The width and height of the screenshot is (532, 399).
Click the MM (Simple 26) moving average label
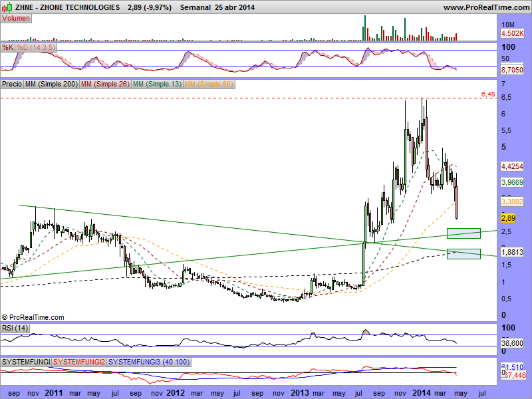pos(105,84)
